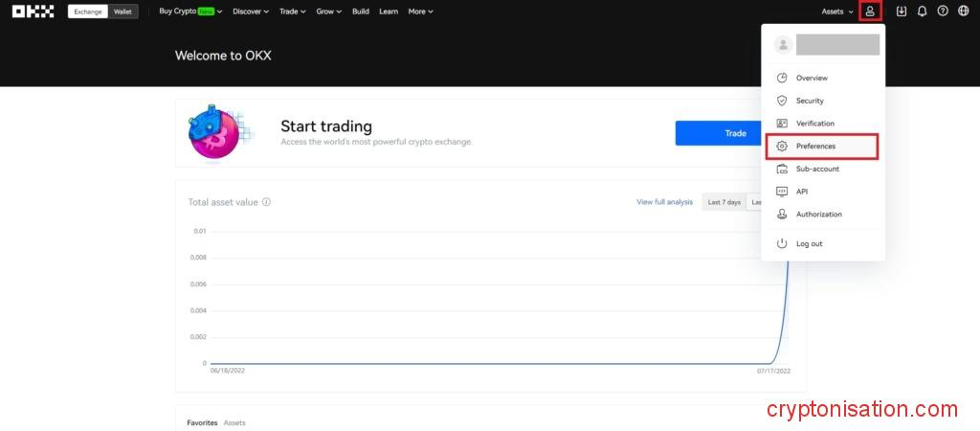Open View full analysis link
Viewport: 980px width, 431px height.
click(x=664, y=202)
